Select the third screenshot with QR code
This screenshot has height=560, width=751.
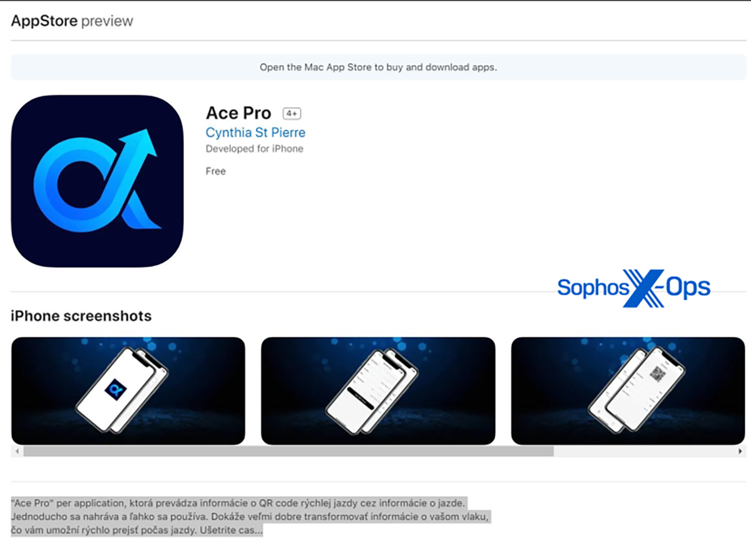point(628,391)
